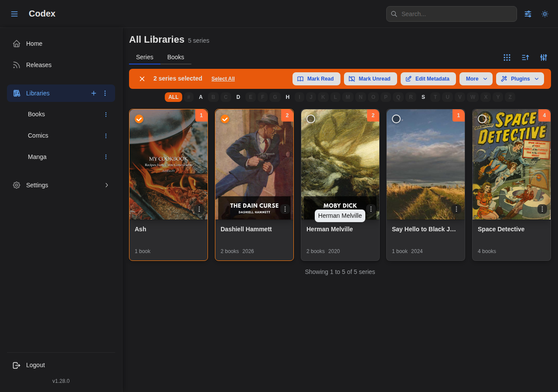Click the Select All link

[223, 79]
